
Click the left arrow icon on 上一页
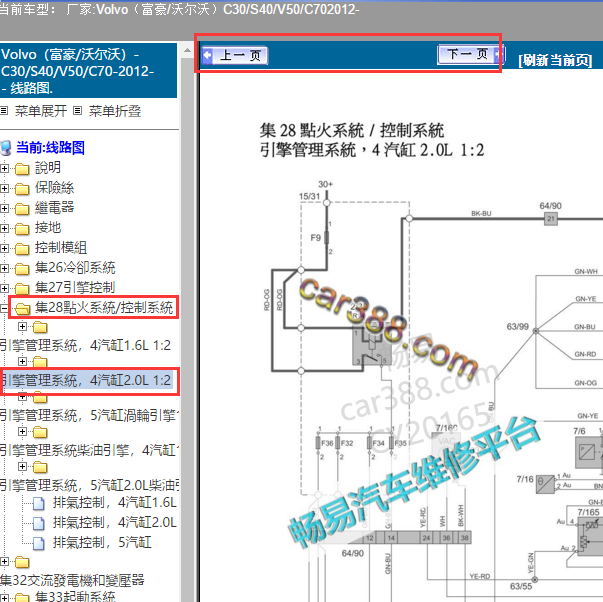coord(207,55)
